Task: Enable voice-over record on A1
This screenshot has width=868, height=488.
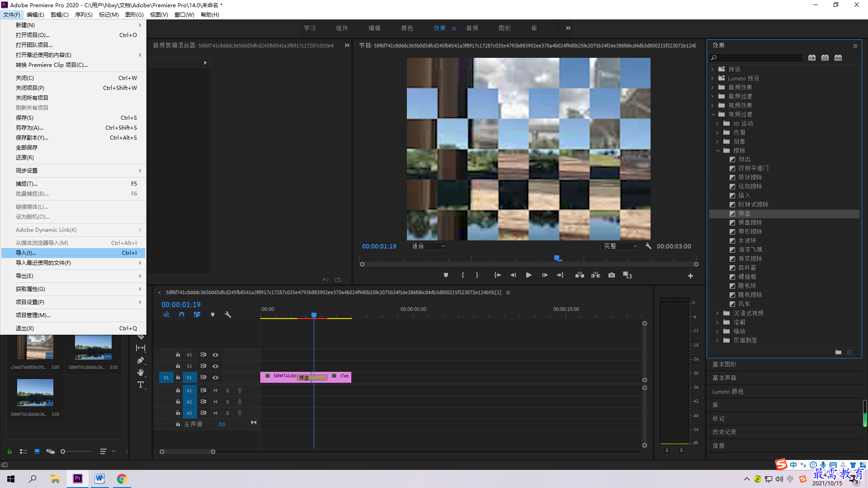Action: click(240, 390)
